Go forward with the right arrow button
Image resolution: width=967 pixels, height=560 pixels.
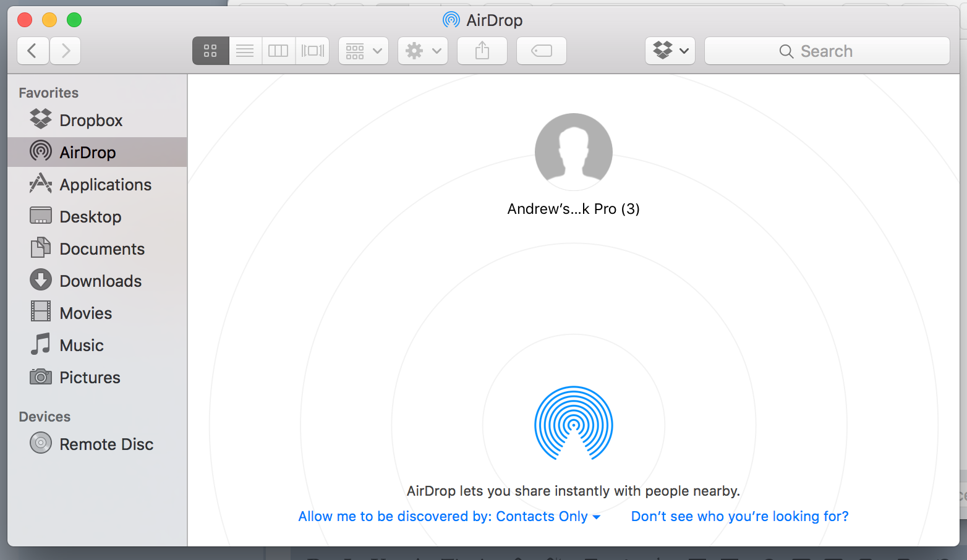coord(65,51)
